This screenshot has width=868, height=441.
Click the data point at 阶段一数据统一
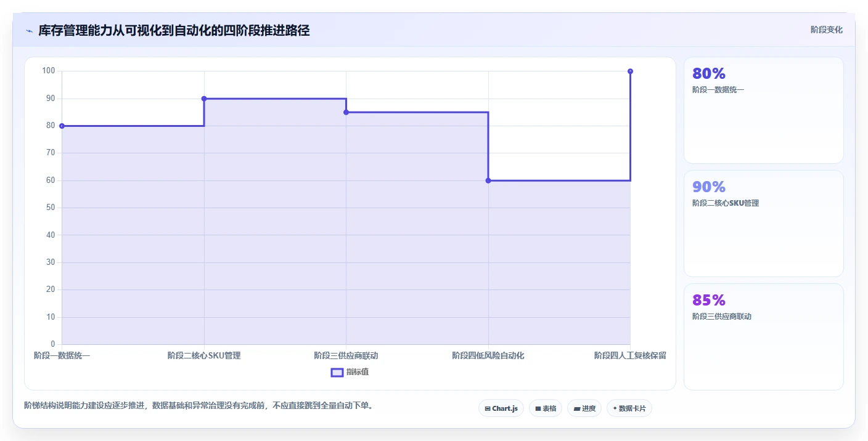(62, 126)
